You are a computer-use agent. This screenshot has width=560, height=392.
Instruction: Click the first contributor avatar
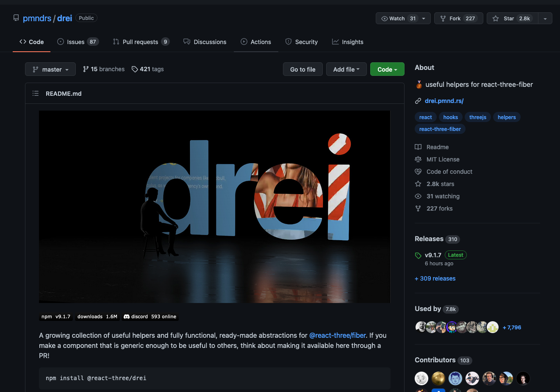tap(421, 378)
